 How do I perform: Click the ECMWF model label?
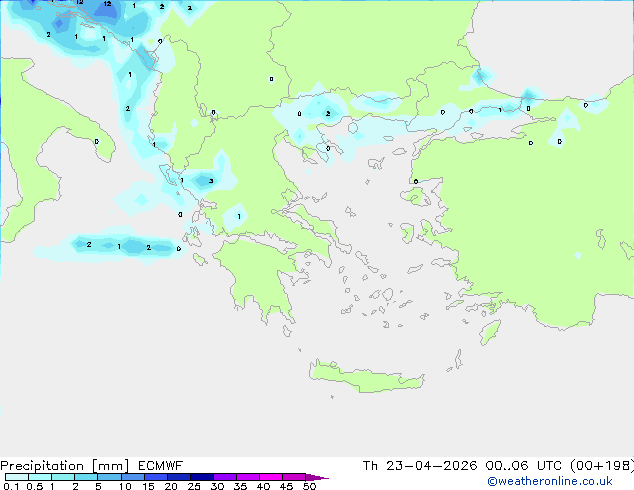tap(161, 466)
